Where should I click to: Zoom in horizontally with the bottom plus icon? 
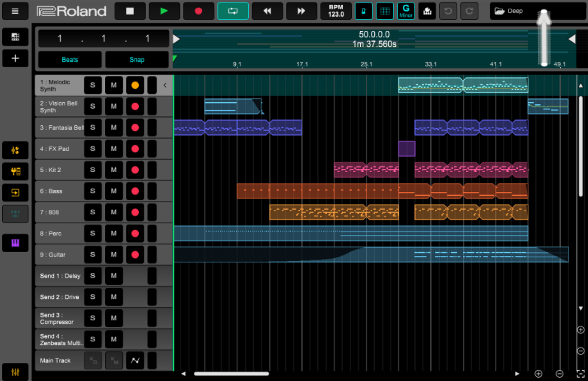pos(539,374)
